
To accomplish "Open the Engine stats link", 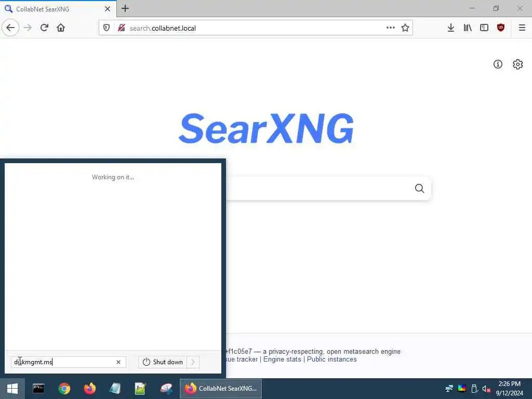I will pos(282,360).
